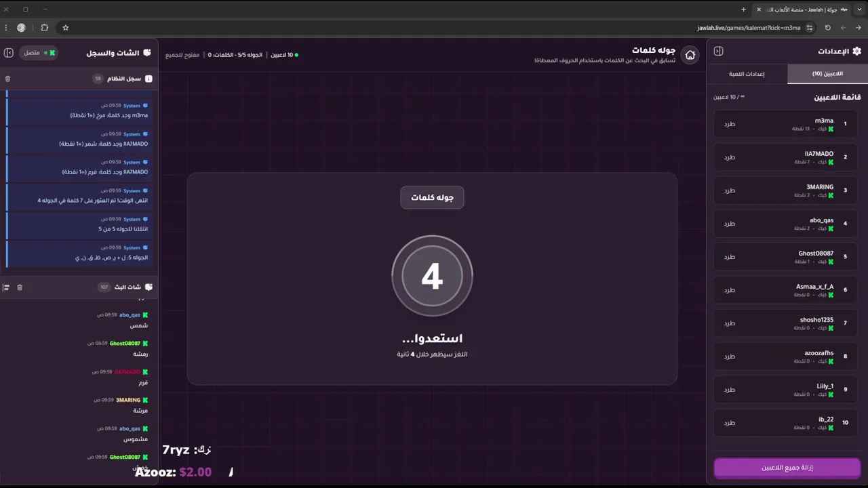This screenshot has width=868, height=488.
Task: Clear the سجل النظام log with trash icon
Action: click(7, 79)
